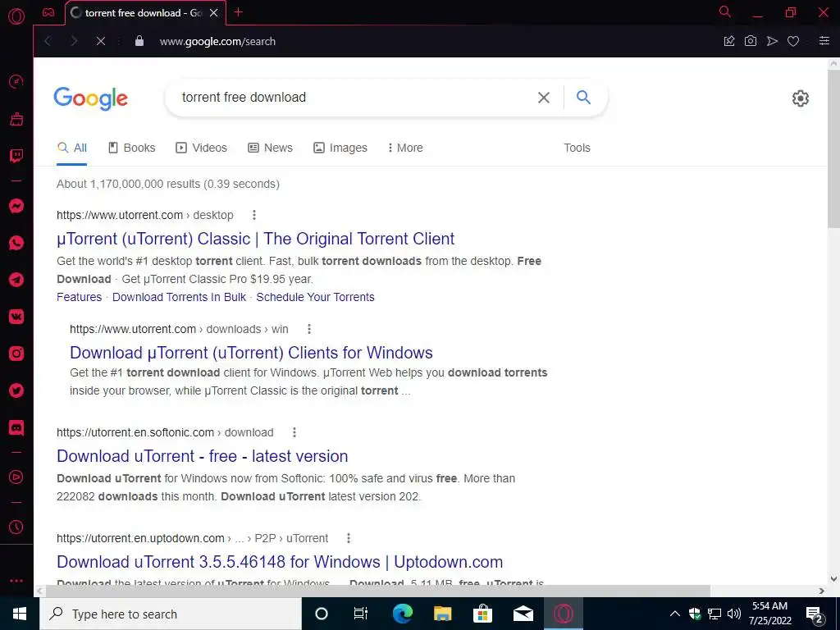
Task: Click the vertical page scrollbar thumb
Action: [x=833, y=148]
